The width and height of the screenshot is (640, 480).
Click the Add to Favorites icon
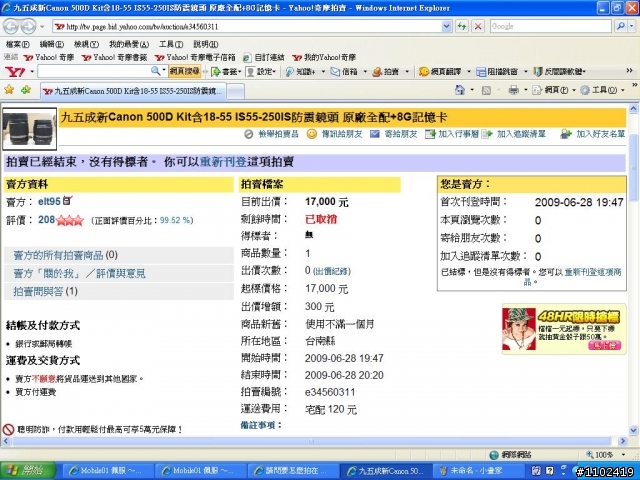[x=26, y=89]
